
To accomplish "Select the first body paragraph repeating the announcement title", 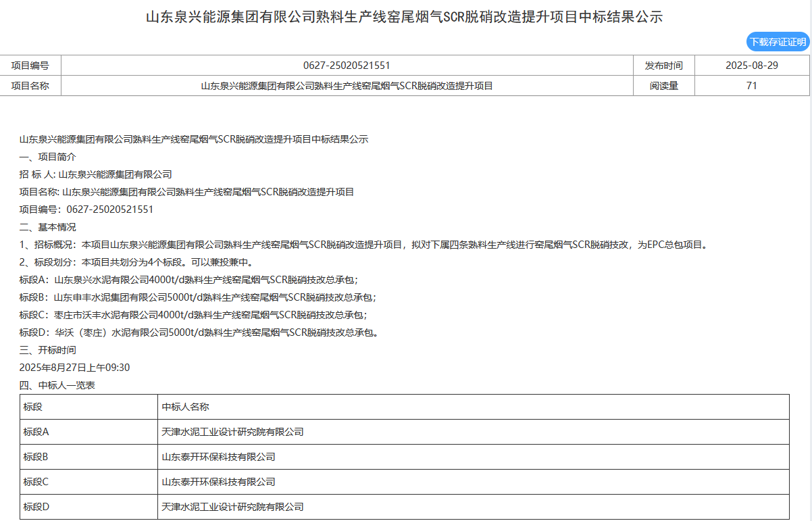I will [x=194, y=139].
